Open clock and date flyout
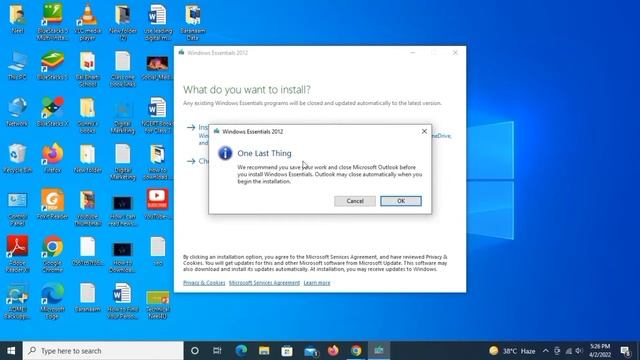 tap(600, 351)
